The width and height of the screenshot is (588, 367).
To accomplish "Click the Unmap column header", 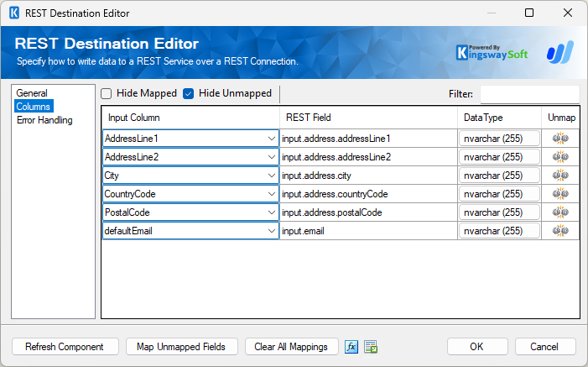I will point(561,118).
